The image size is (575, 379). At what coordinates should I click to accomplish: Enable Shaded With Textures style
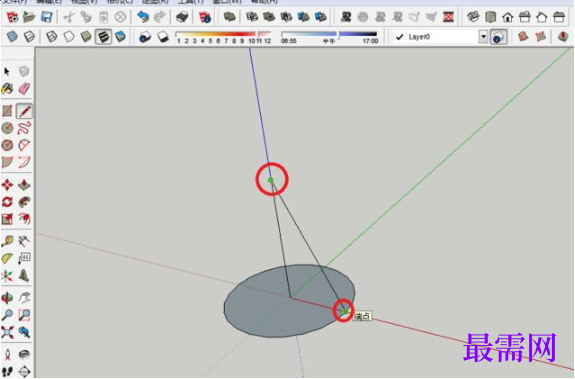coord(103,37)
